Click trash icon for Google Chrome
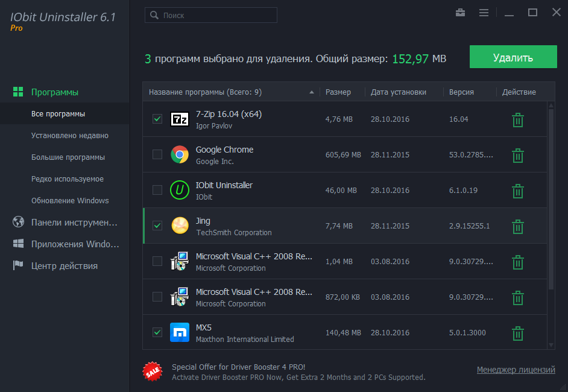Image resolution: width=568 pixels, height=392 pixels. [517, 156]
